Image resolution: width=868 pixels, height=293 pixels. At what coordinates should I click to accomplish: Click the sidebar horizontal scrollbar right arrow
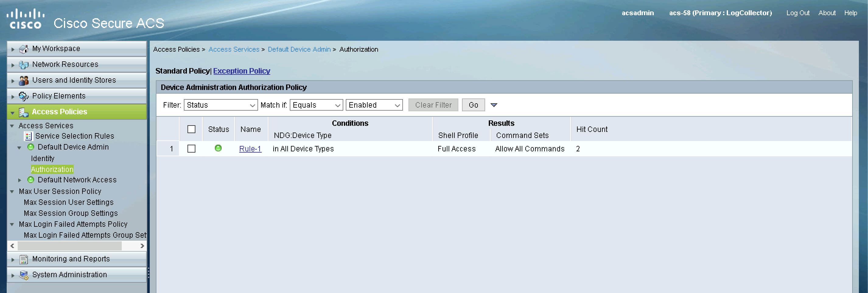(x=142, y=246)
